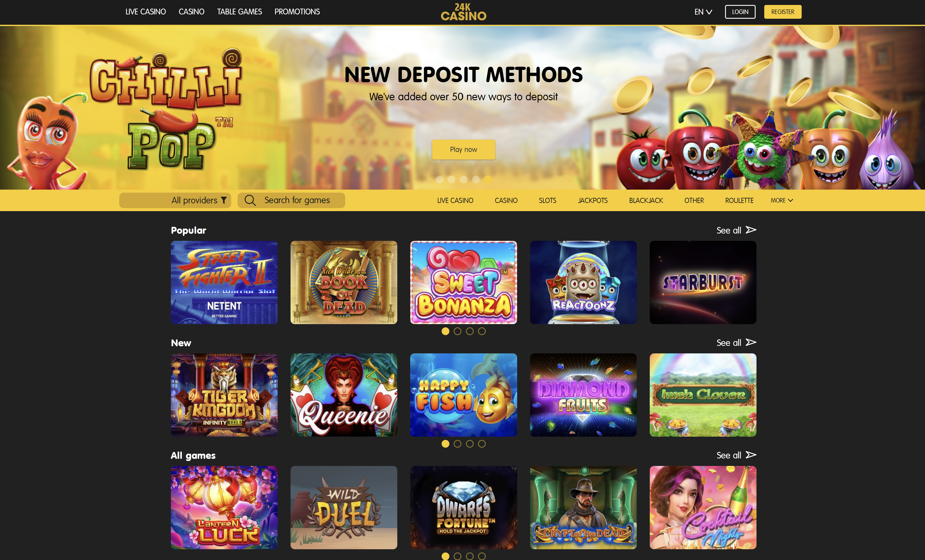The height and width of the screenshot is (560, 925).
Task: Select the third carousel dot under New games
Action: tap(470, 444)
